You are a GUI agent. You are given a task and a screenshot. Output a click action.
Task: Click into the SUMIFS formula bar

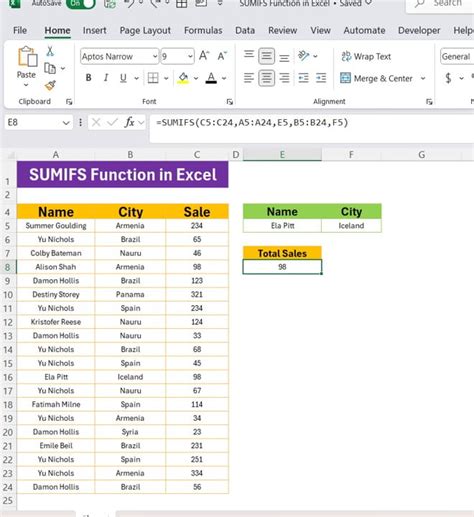pos(312,128)
